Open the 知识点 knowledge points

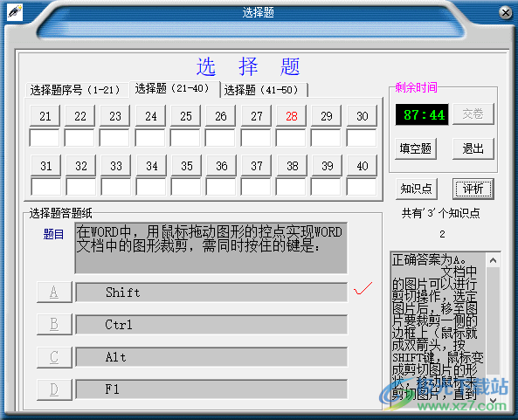coord(417,189)
